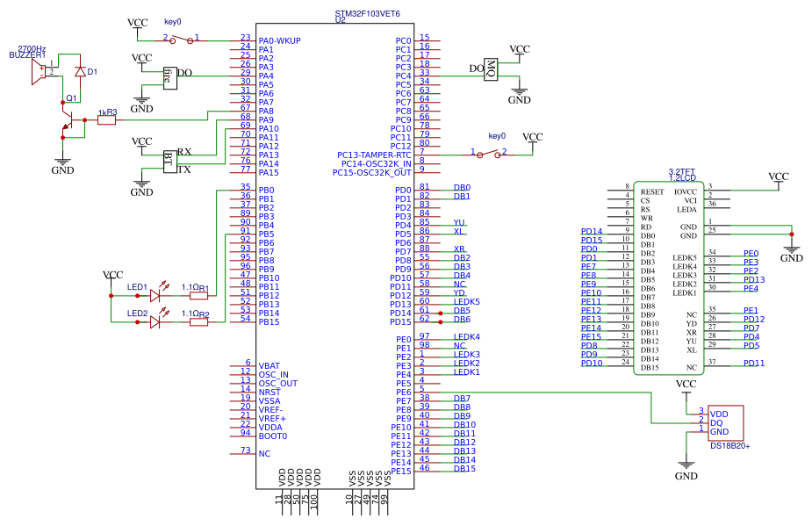Select the DB7 net label at PE7
This screenshot has height=526, width=812.
tap(462, 399)
